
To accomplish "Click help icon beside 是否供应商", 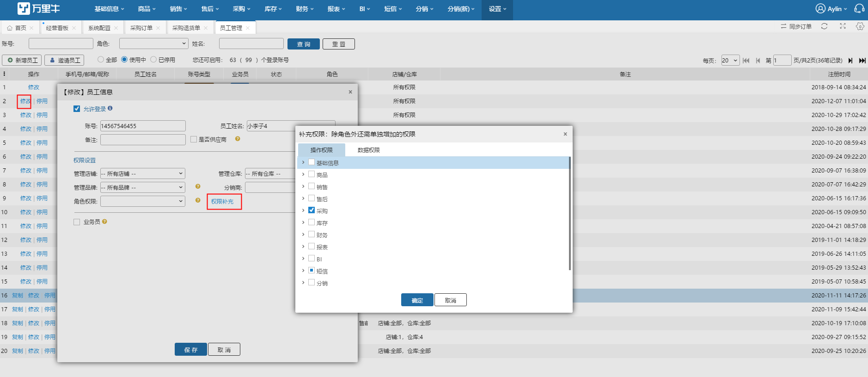I will coord(238,139).
